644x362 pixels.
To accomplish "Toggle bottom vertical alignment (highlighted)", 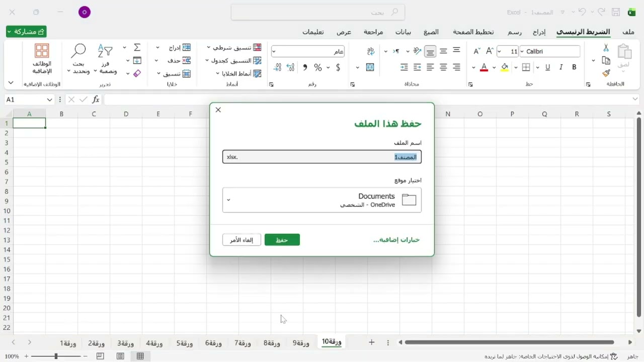I will 430,51.
